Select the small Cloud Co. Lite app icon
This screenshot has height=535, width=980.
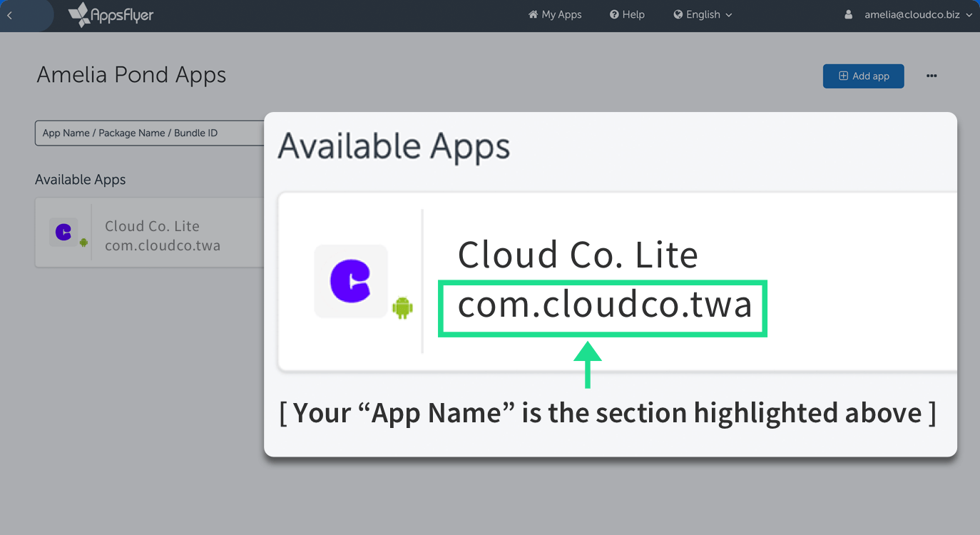pos(63,233)
